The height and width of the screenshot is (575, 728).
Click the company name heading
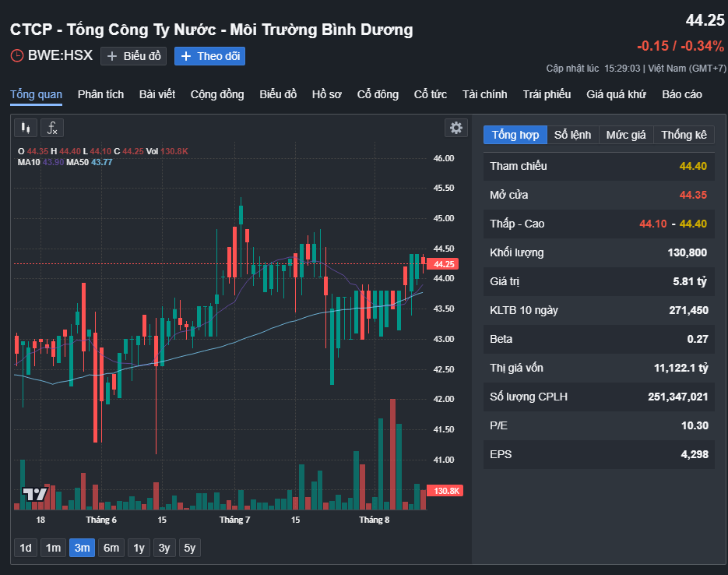pos(211,30)
